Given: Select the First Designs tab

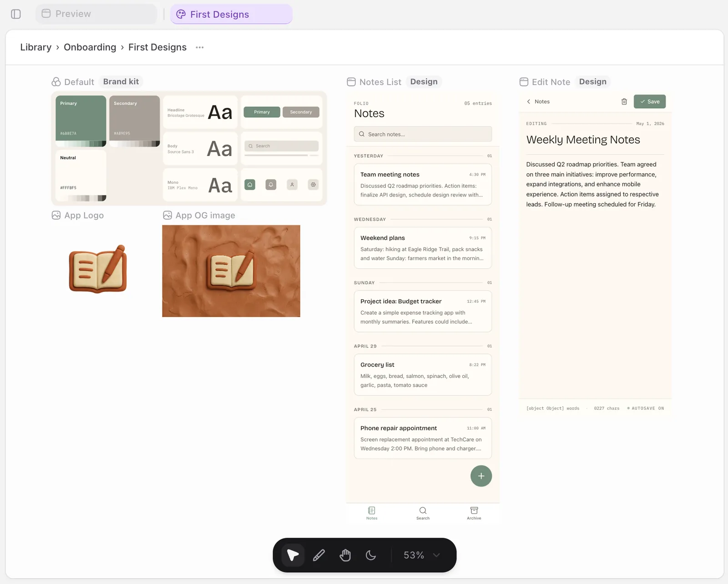Looking at the screenshot, I should [x=231, y=14].
